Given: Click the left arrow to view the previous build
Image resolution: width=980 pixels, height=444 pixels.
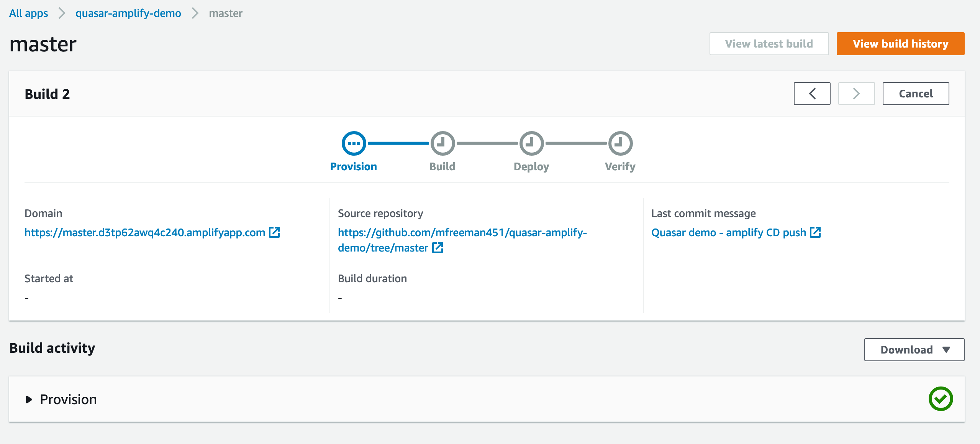Looking at the screenshot, I should [x=812, y=93].
